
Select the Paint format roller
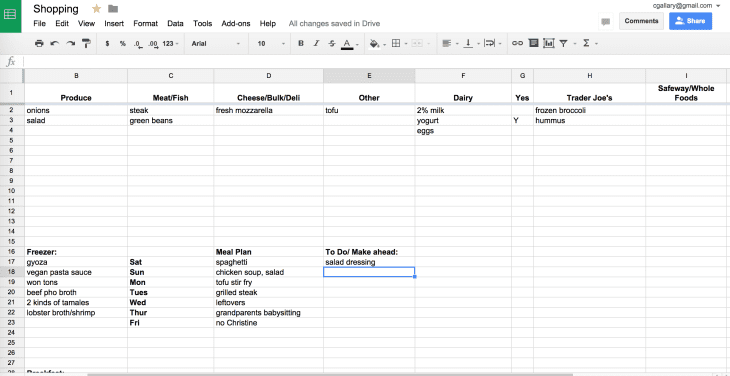pyautogui.click(x=87, y=43)
